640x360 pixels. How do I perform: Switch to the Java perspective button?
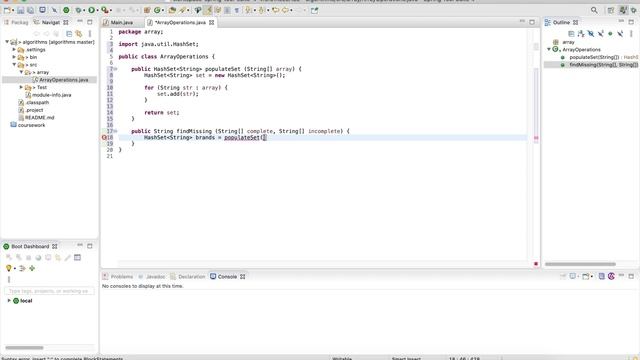point(623,10)
